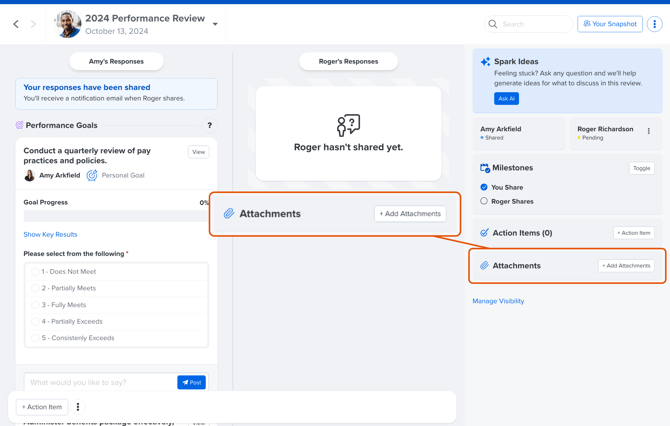Click the back arrow in header

pos(16,24)
